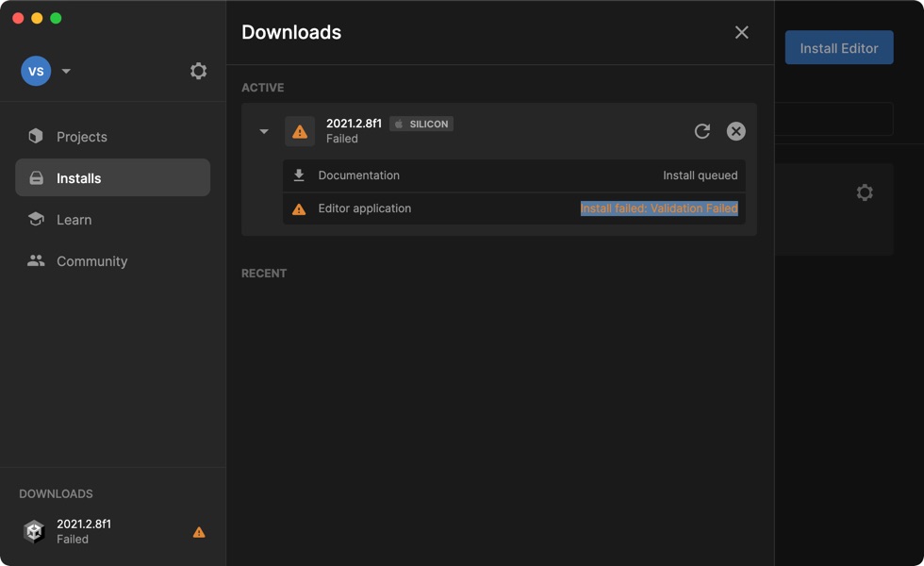Switch to the Community tab

91,260
